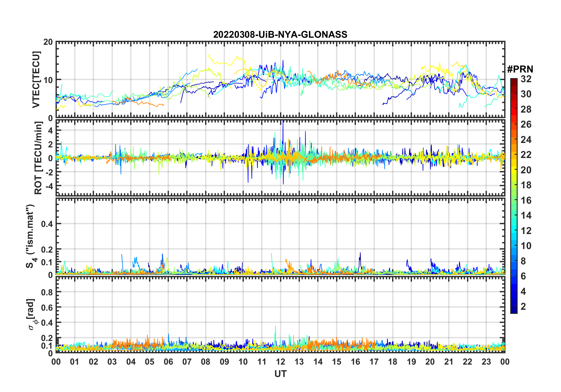This screenshot has width=561, height=392.
Task: Click sigma-phi y-axis tick label 0.6
Action: coord(47,307)
